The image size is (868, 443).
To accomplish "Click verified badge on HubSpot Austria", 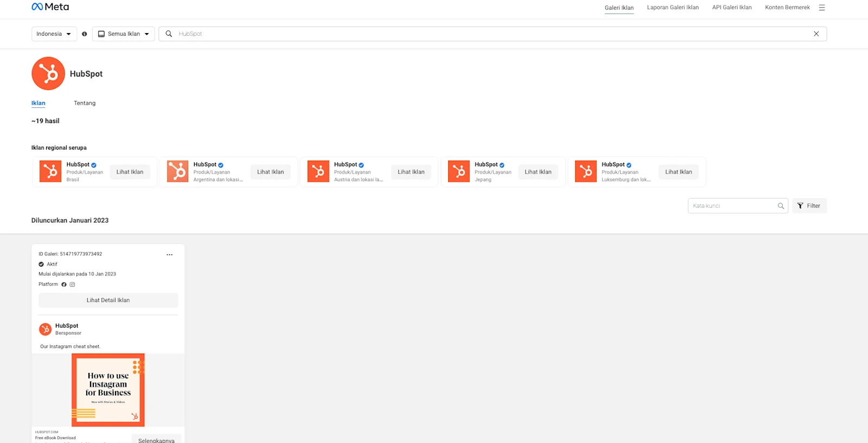I will point(361,165).
